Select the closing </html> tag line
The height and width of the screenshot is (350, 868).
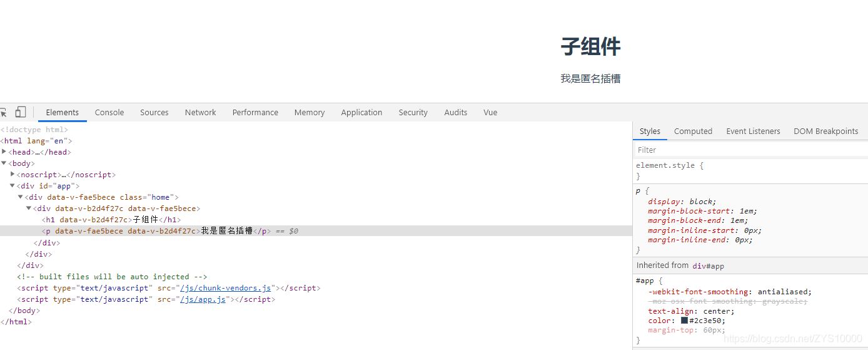16,322
